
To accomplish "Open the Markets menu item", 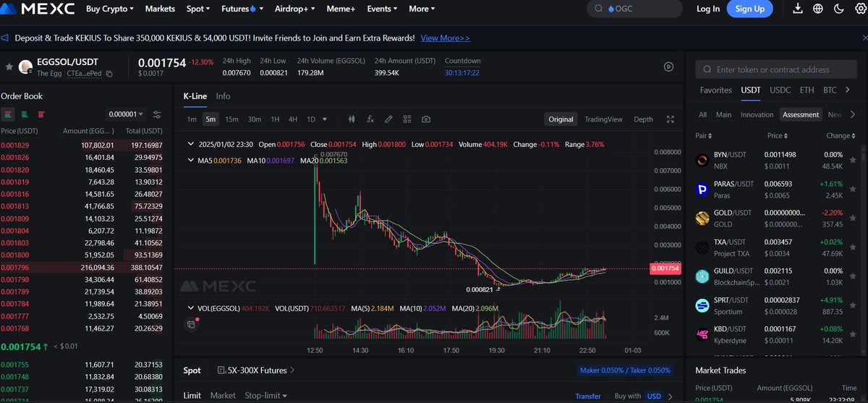I will [x=160, y=9].
